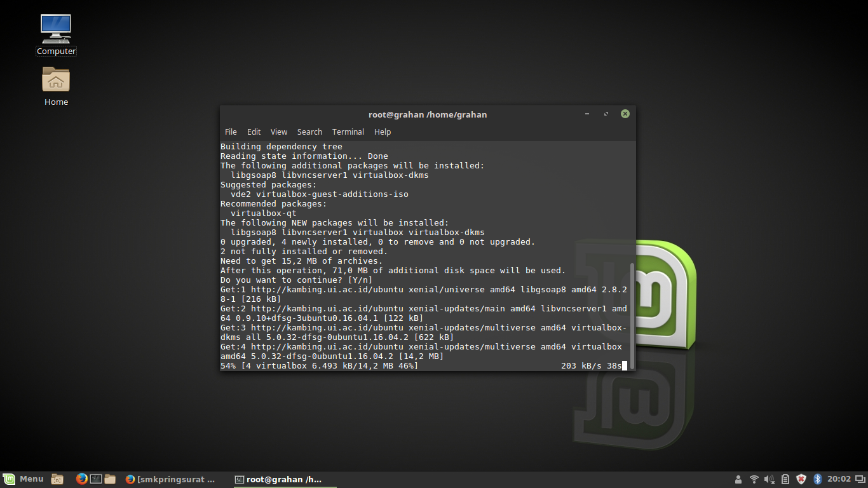Click the 'Reading state information... Done' line
The image size is (868, 488).
pos(304,156)
